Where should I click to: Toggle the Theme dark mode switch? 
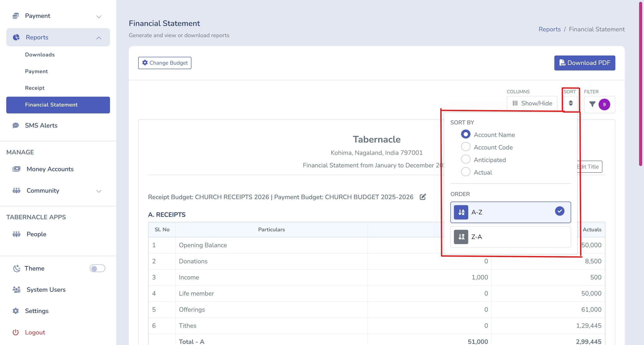click(x=97, y=268)
